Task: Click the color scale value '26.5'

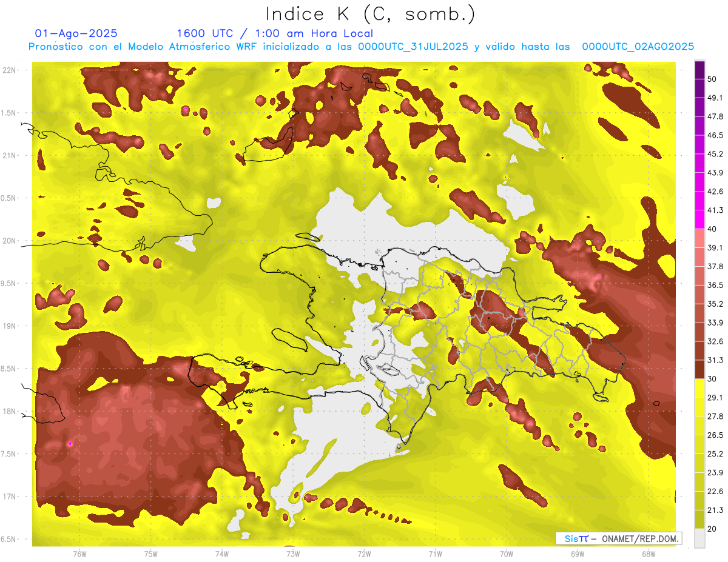Action: point(715,435)
